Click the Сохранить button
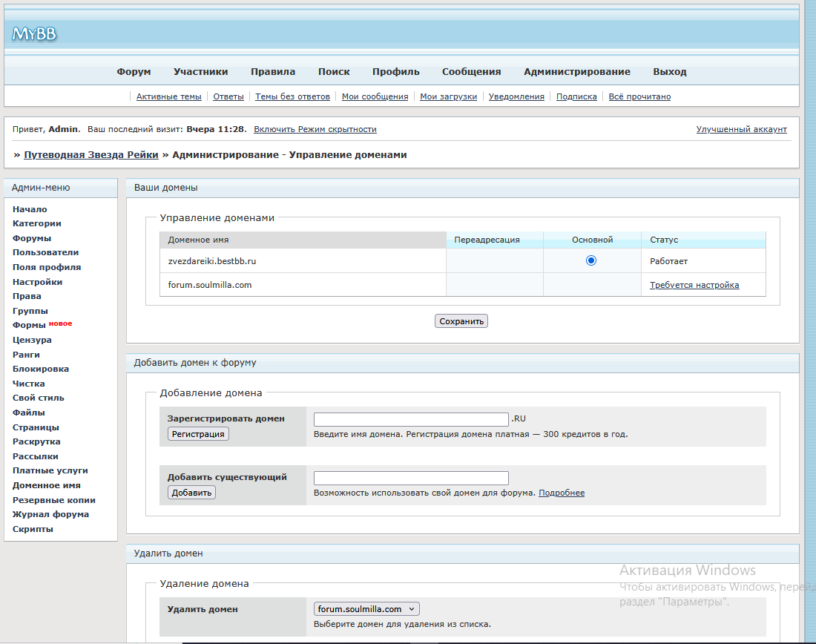 pos(461,321)
